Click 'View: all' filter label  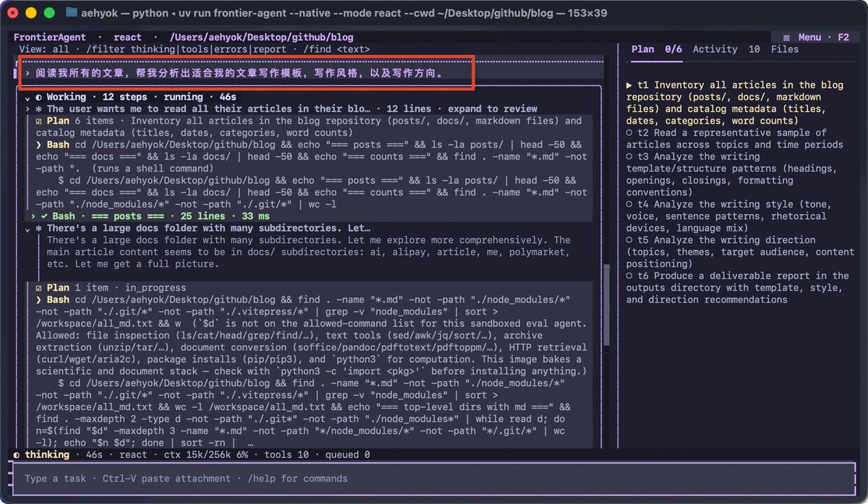(x=44, y=49)
